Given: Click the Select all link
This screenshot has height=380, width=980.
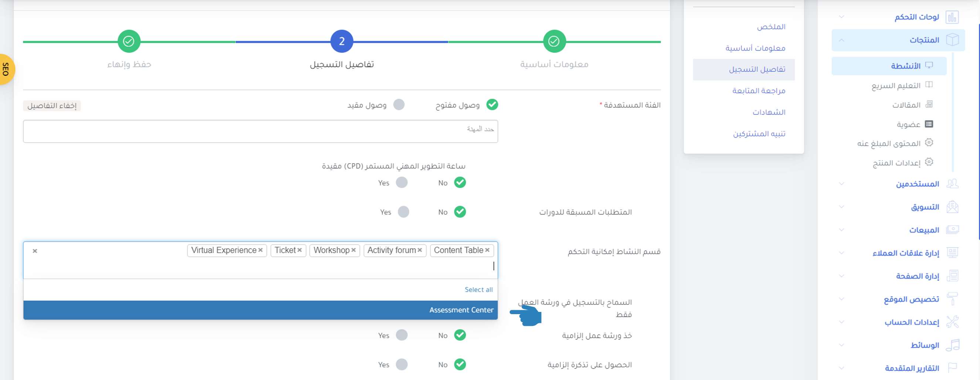Looking at the screenshot, I should point(478,290).
